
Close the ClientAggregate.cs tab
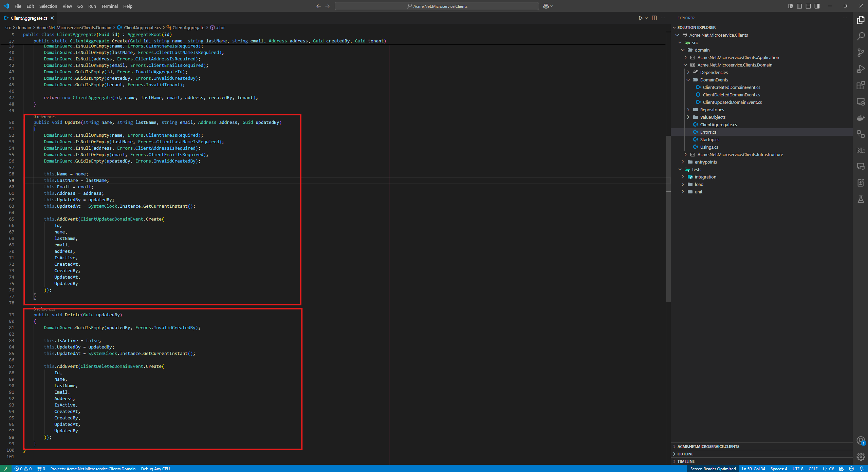pyautogui.click(x=52, y=18)
